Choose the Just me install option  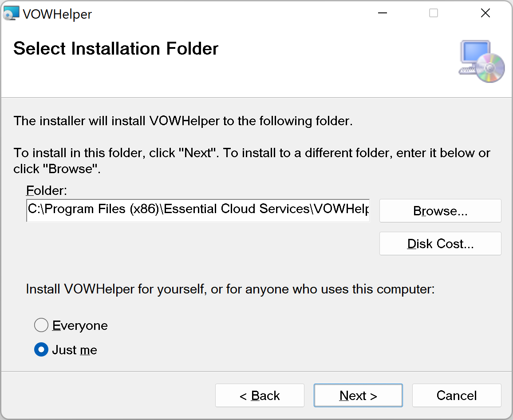[x=41, y=350]
